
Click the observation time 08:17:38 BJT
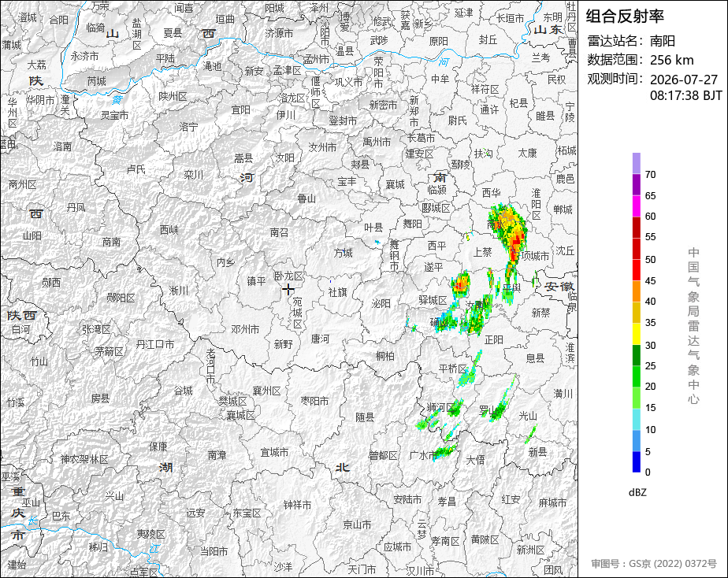click(x=685, y=95)
